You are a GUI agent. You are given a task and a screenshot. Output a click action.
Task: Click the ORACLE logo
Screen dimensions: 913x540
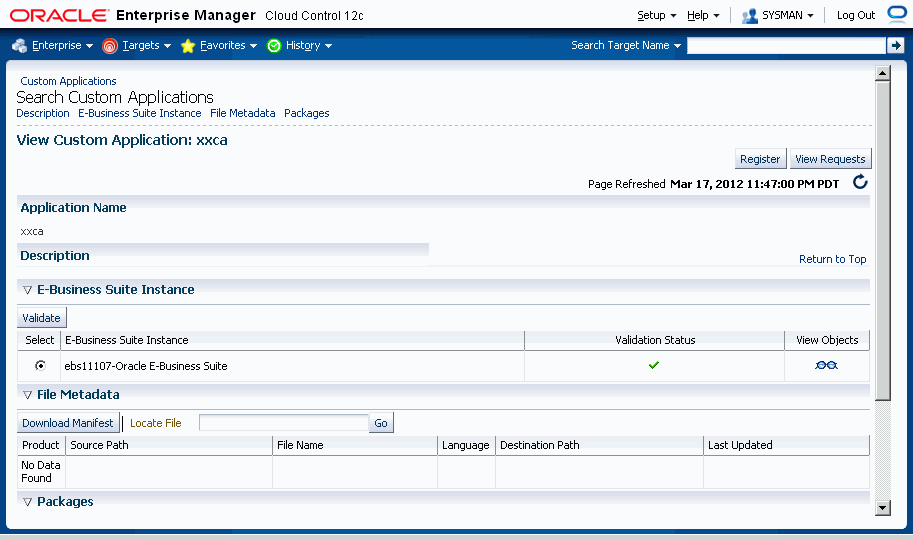point(59,15)
